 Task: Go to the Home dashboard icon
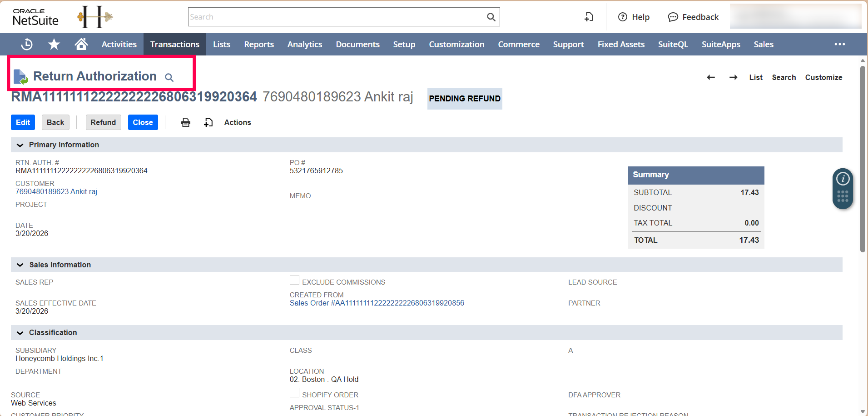click(x=81, y=44)
